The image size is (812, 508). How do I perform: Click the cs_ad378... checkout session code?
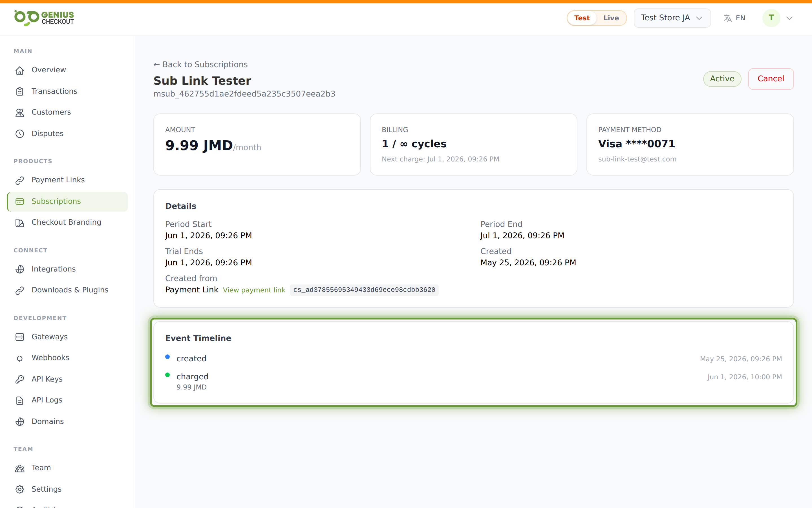(x=364, y=290)
